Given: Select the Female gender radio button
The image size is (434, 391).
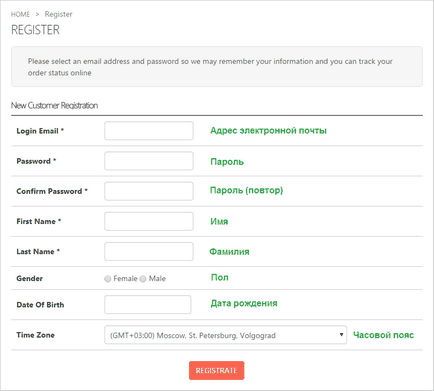Looking at the screenshot, I should (107, 279).
